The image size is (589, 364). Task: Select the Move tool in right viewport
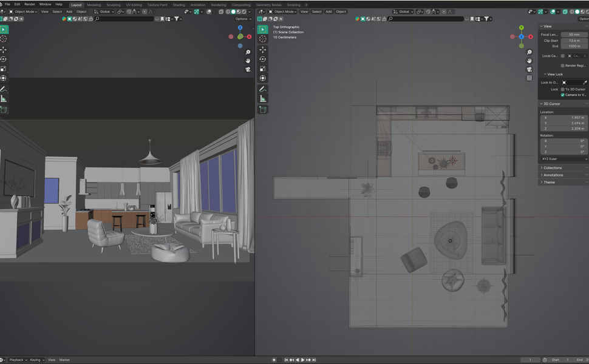pos(263,50)
